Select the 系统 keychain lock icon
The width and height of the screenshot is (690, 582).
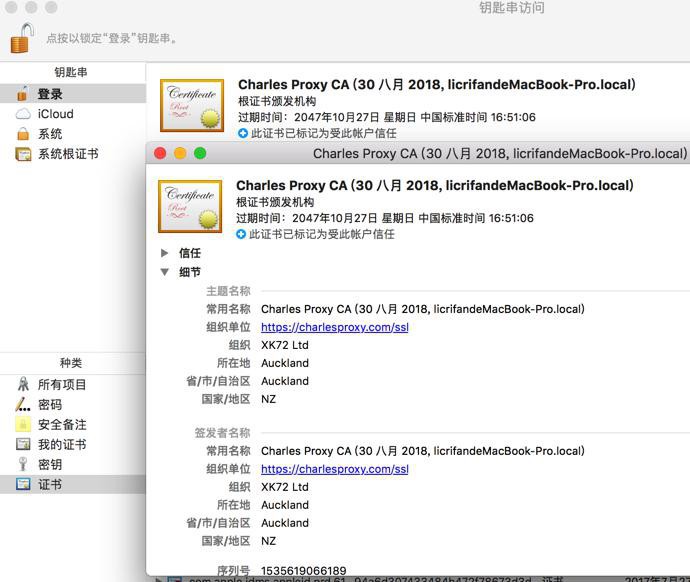pyautogui.click(x=23, y=134)
